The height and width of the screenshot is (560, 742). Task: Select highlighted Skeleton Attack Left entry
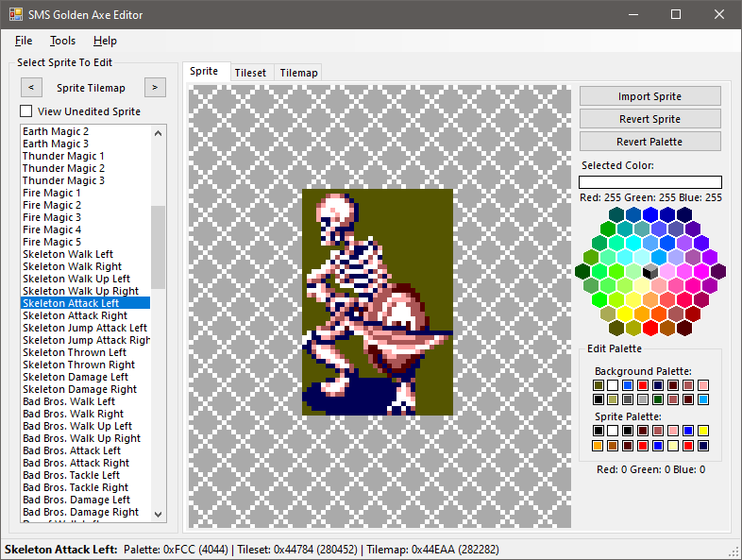click(85, 303)
